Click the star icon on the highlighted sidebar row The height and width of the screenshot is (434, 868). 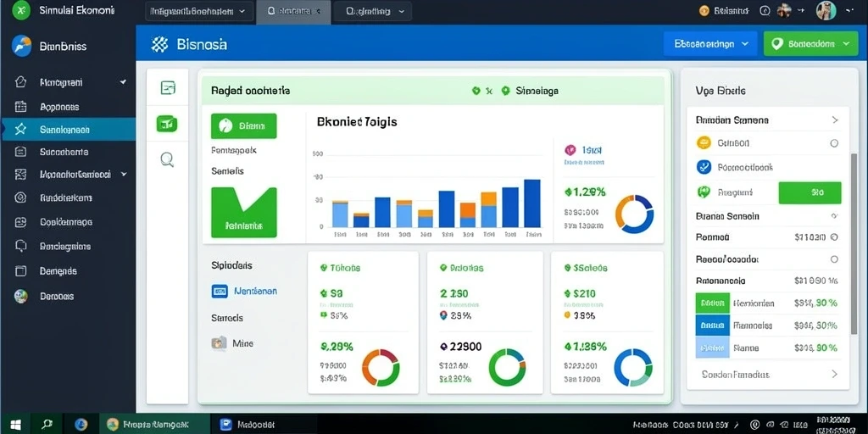pyautogui.click(x=20, y=130)
